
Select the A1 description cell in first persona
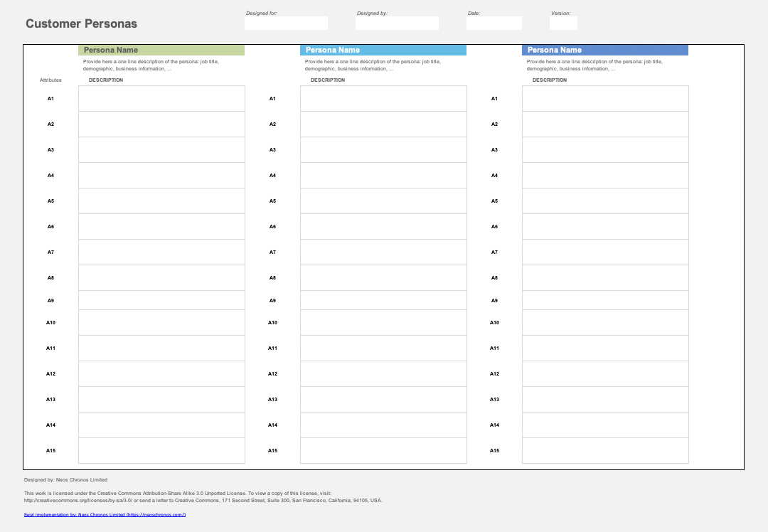click(161, 98)
